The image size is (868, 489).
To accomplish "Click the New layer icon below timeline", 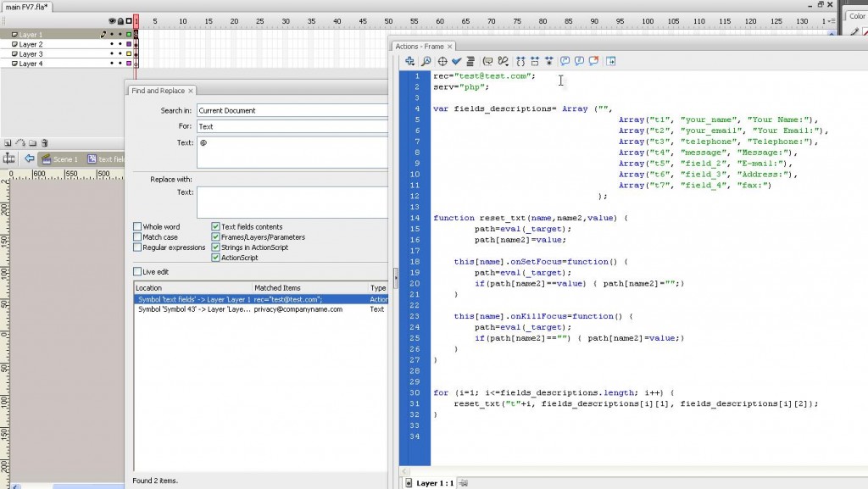I will coord(8,143).
